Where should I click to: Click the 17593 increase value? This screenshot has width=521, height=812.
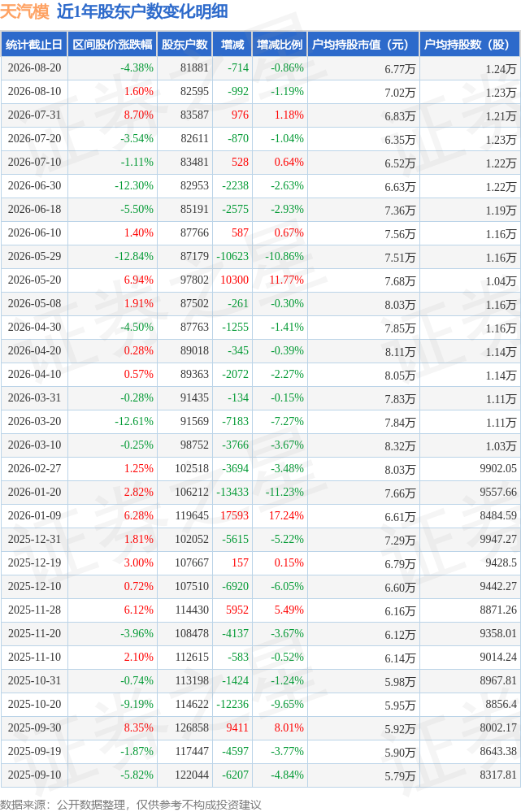click(x=235, y=515)
